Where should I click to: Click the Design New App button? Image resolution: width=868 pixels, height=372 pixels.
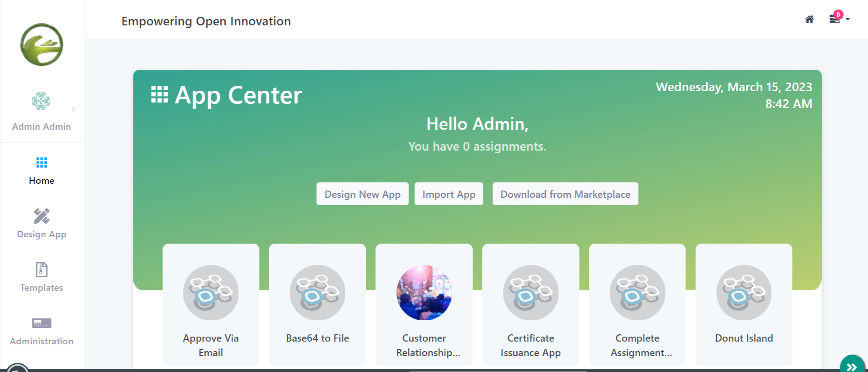pos(362,194)
